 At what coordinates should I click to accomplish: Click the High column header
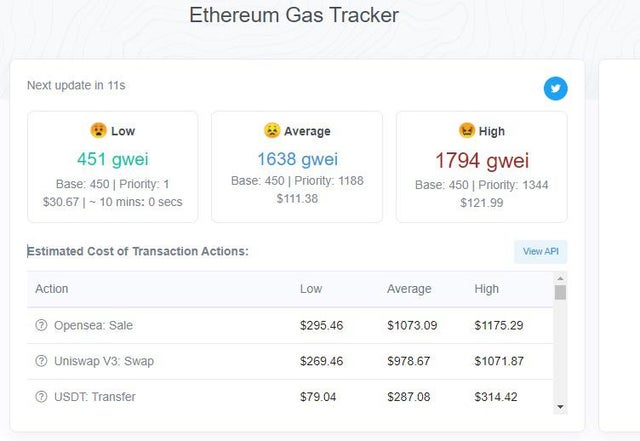point(486,289)
